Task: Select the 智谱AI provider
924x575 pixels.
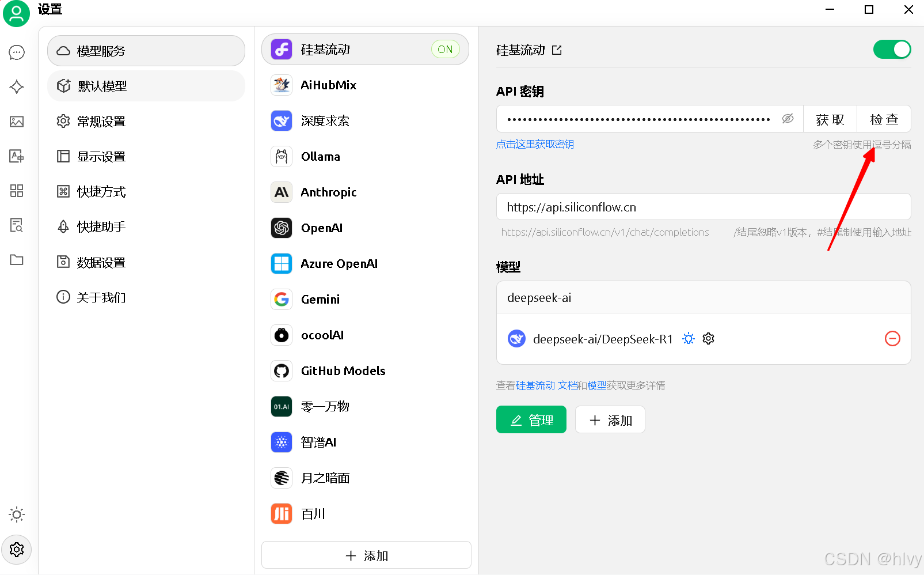Action: (x=365, y=442)
